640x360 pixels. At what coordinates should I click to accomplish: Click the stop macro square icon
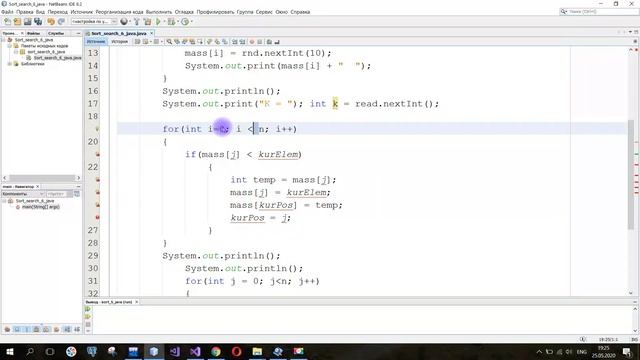click(260, 42)
